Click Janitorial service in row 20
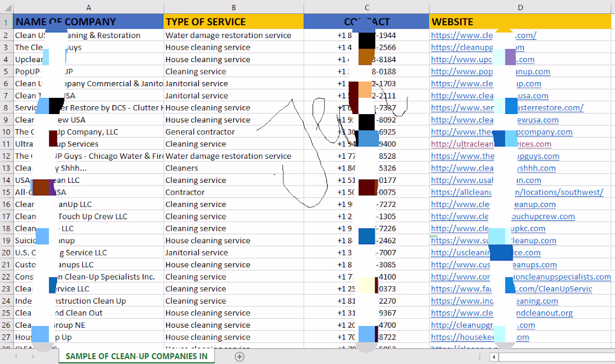The height and width of the screenshot is (364, 615). tap(234, 253)
